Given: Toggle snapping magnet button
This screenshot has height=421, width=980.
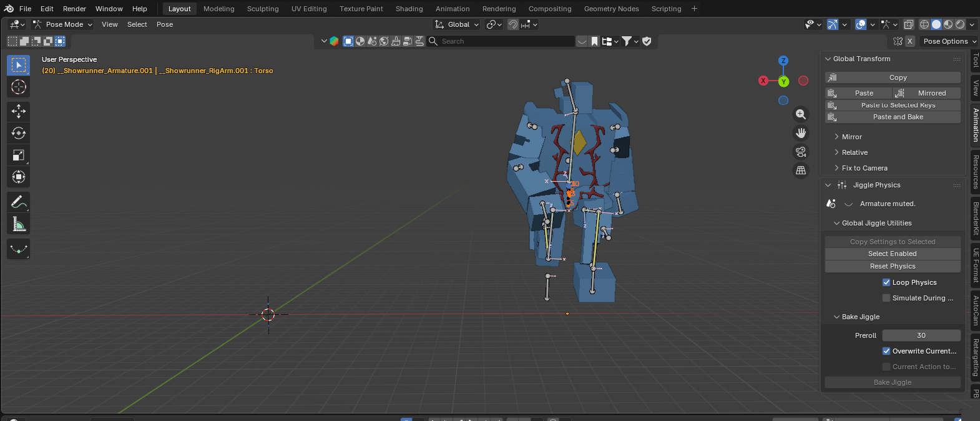Looking at the screenshot, I should (512, 24).
